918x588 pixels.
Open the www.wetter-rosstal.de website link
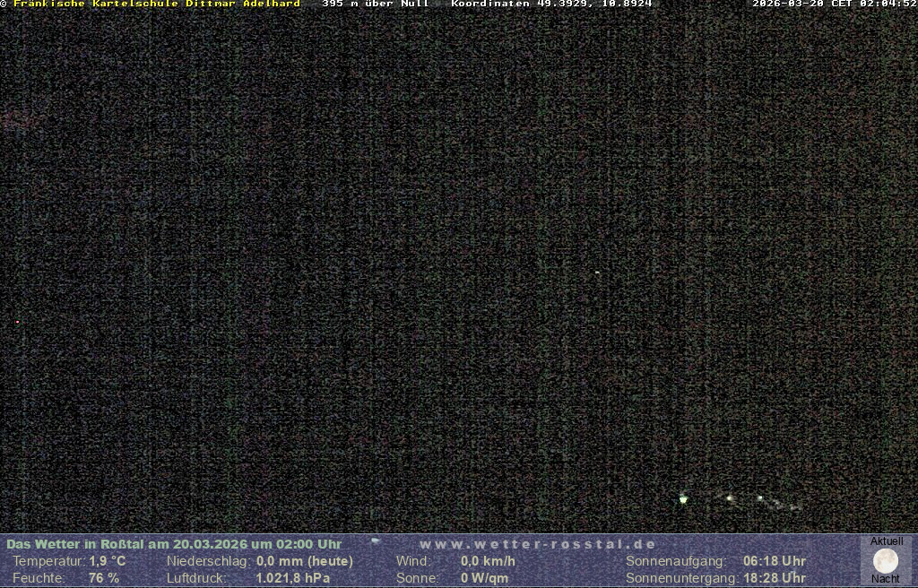point(538,544)
